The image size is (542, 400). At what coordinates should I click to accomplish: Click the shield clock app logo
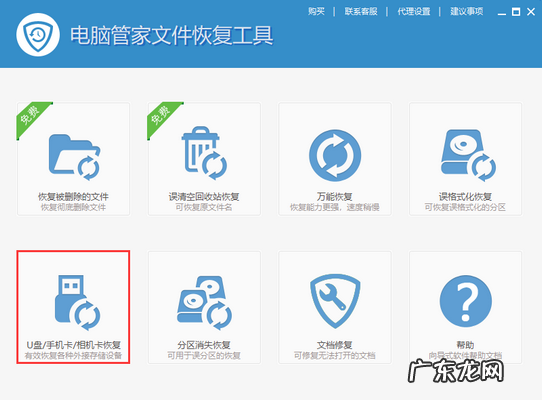(x=38, y=35)
